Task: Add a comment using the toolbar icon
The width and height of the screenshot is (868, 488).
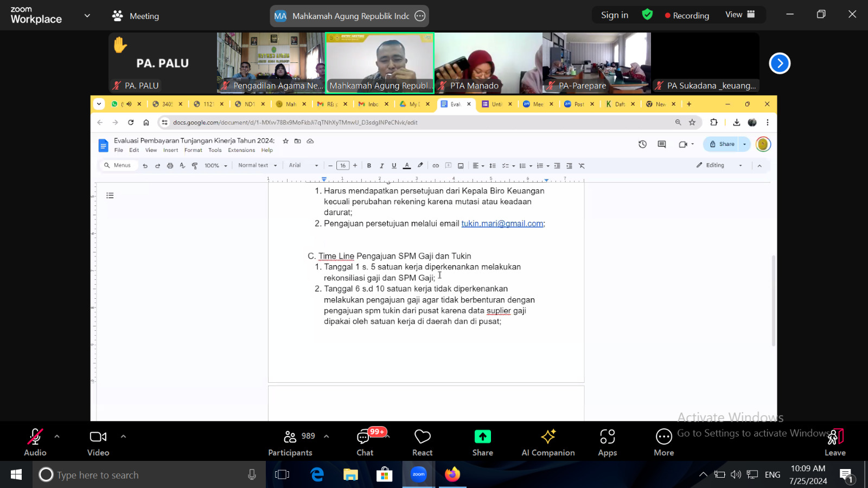Action: pos(448,166)
